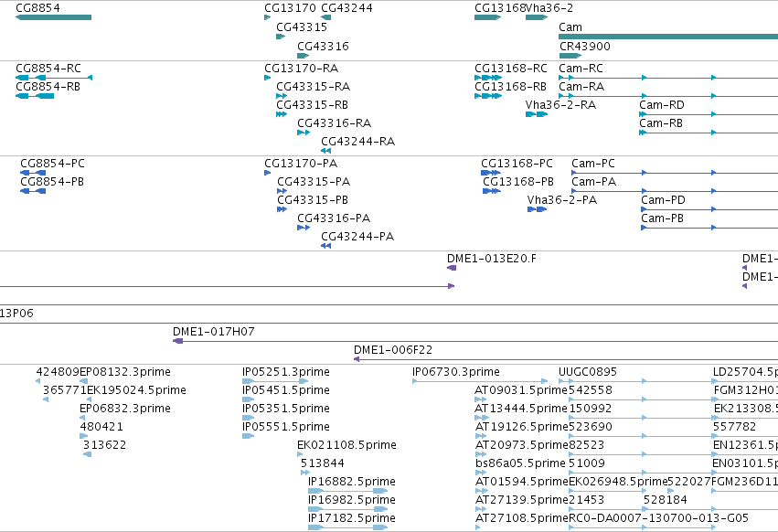Select EST AT09031.5prime
Screen dimensions: 778x532
(x=521, y=390)
